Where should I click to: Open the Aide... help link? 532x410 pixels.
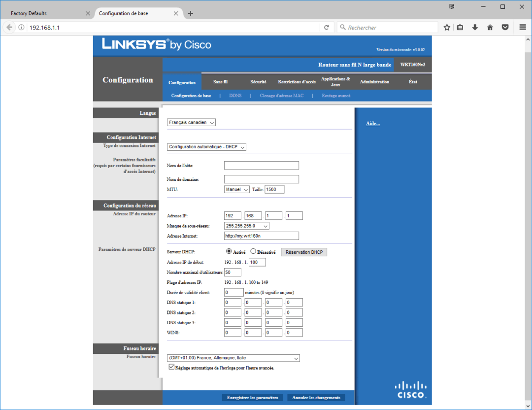click(x=373, y=124)
